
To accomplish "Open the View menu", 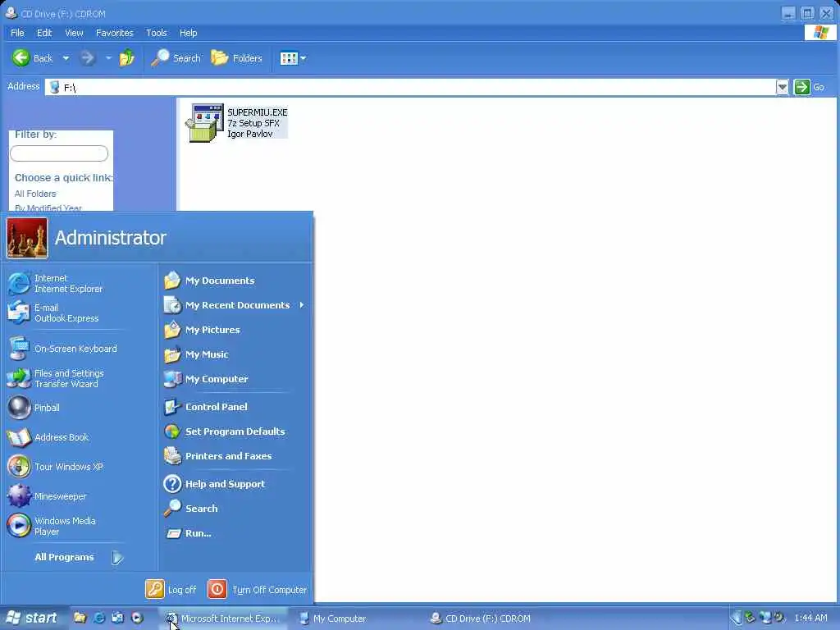I will [74, 33].
